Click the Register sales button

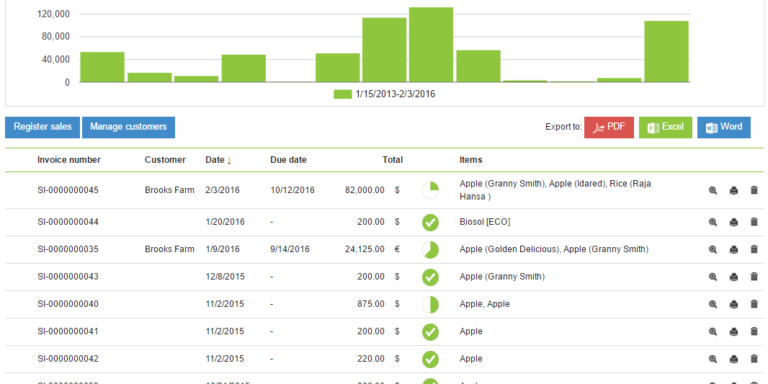(43, 127)
